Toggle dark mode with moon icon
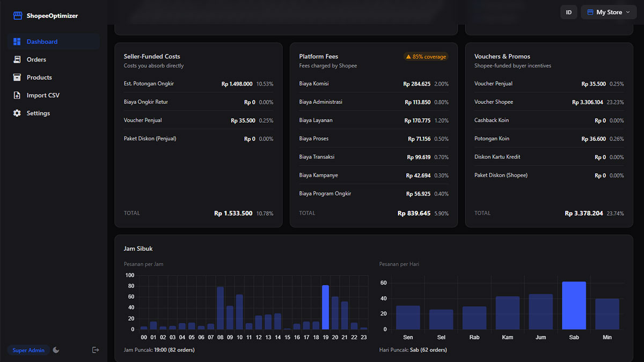 pos(56,350)
